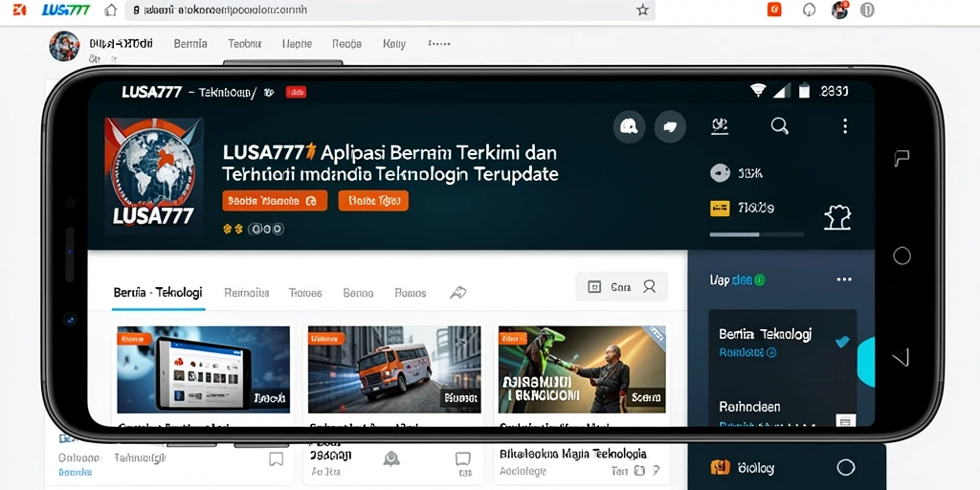Toggle checkmark on Bertia Tekuologi item
The width and height of the screenshot is (980, 490).
[842, 342]
